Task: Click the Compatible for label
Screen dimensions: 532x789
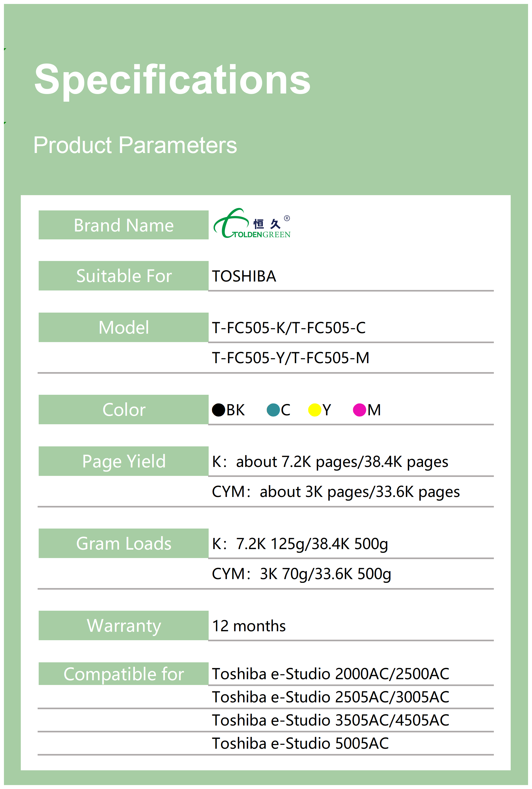Action: coord(123,674)
